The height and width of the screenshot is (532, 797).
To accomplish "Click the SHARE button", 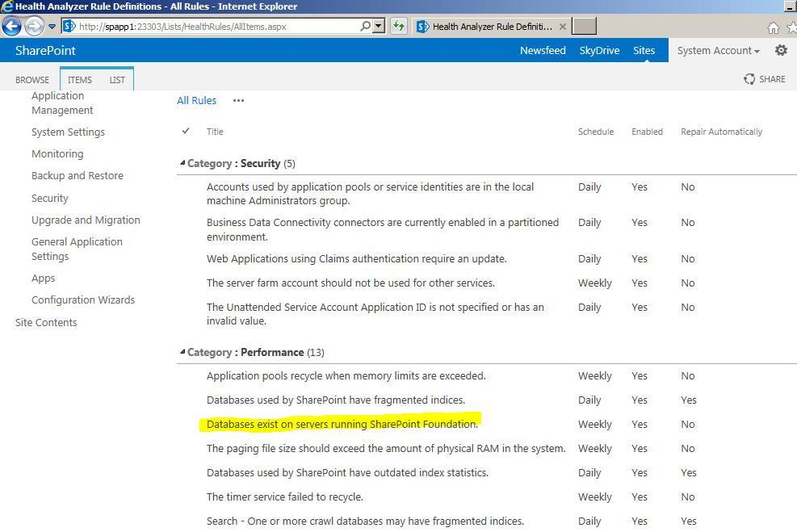I will tap(765, 79).
